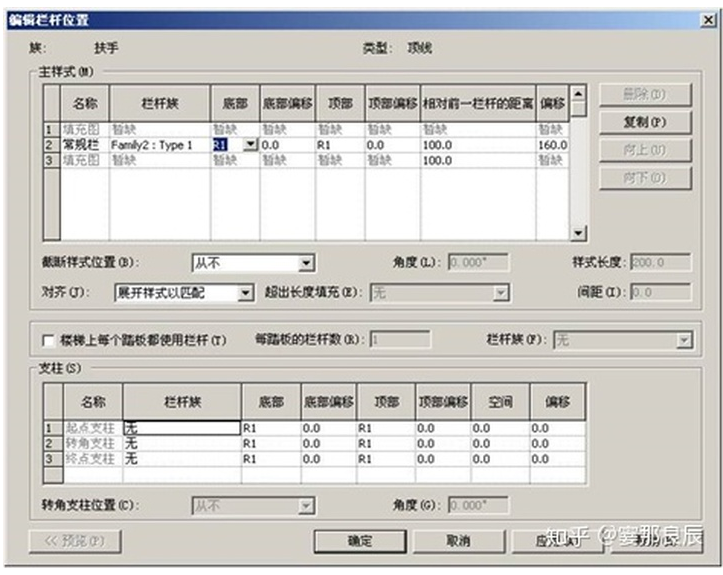Click the 角度(G) input field
Image resolution: width=723 pixels, height=575 pixels.
point(479,505)
